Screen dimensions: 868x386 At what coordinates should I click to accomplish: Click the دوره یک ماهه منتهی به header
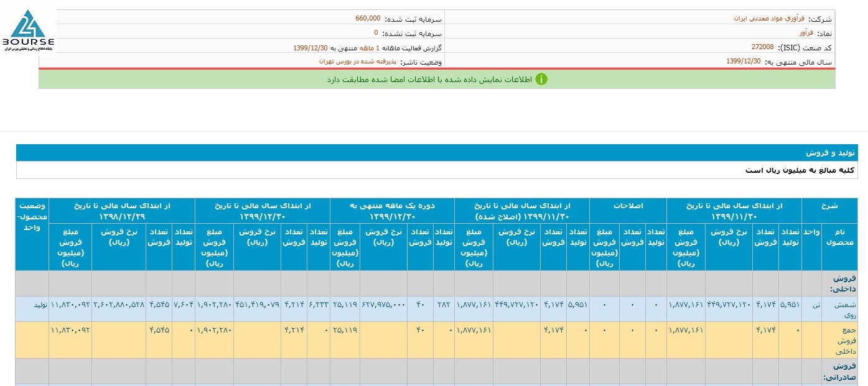[392, 210]
